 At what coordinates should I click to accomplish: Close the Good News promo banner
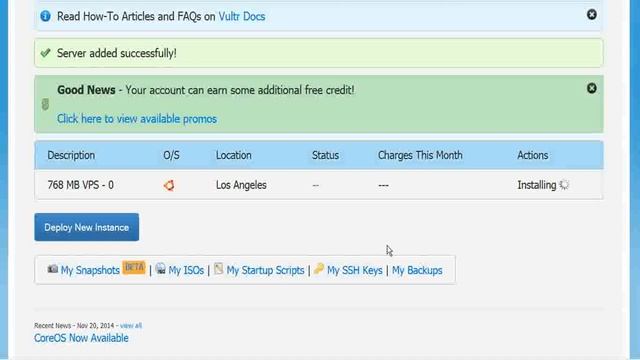tap(591, 88)
